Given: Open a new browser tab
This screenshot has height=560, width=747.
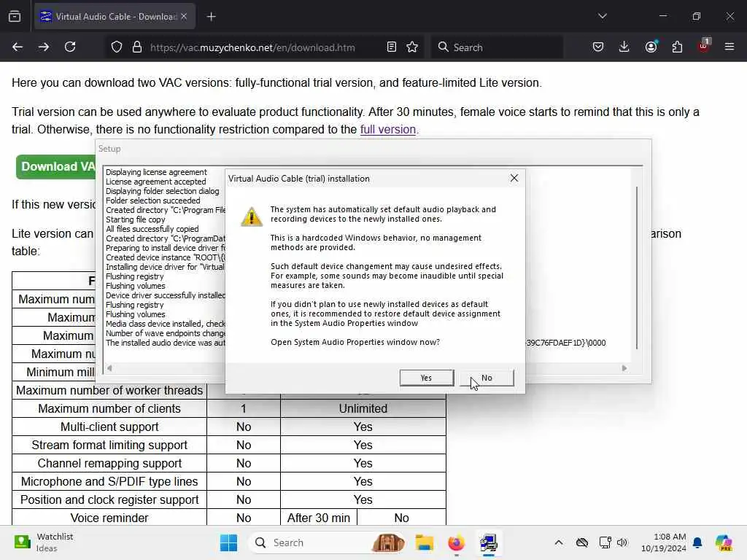Looking at the screenshot, I should (x=212, y=17).
